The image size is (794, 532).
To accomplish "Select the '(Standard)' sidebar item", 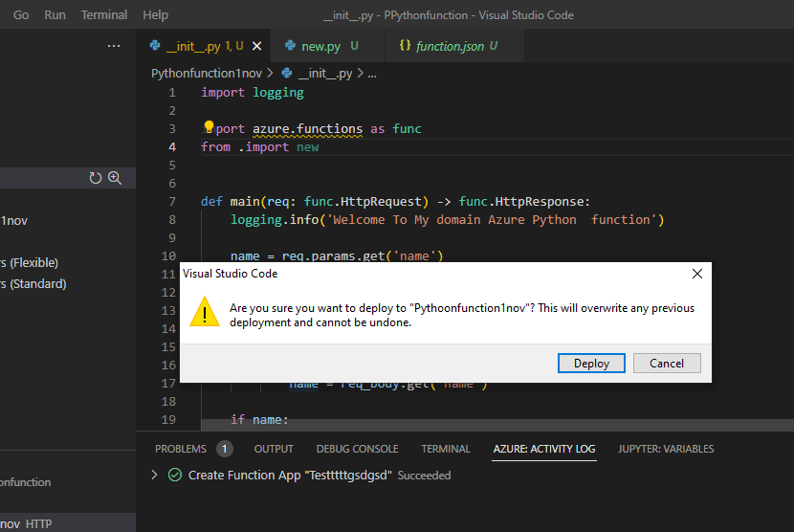I will pyautogui.click(x=68, y=284).
